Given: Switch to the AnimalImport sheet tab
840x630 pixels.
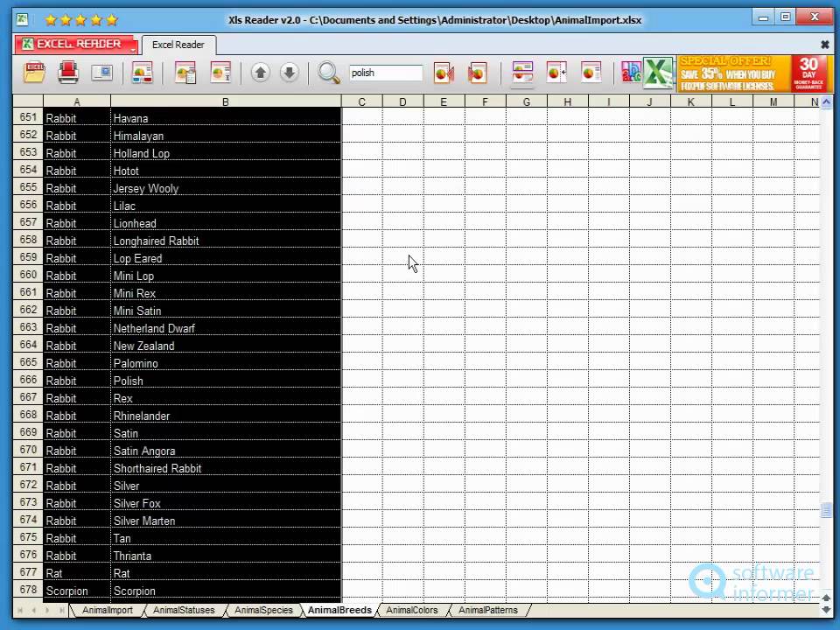Looking at the screenshot, I should [107, 610].
